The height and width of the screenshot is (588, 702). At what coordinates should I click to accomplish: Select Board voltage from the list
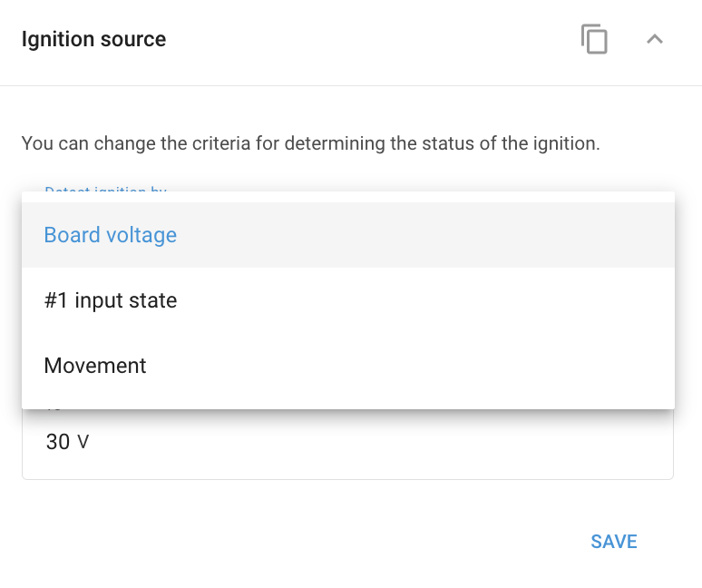348,235
